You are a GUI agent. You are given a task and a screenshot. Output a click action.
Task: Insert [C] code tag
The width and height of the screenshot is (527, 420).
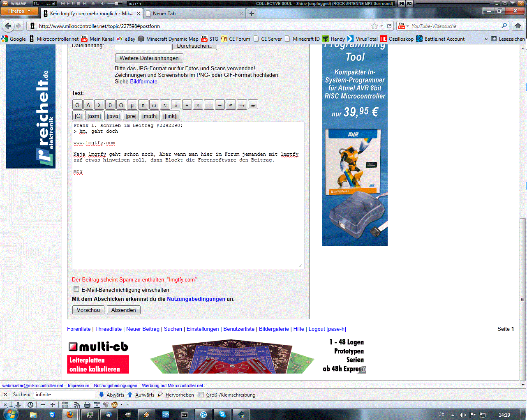[x=78, y=116]
